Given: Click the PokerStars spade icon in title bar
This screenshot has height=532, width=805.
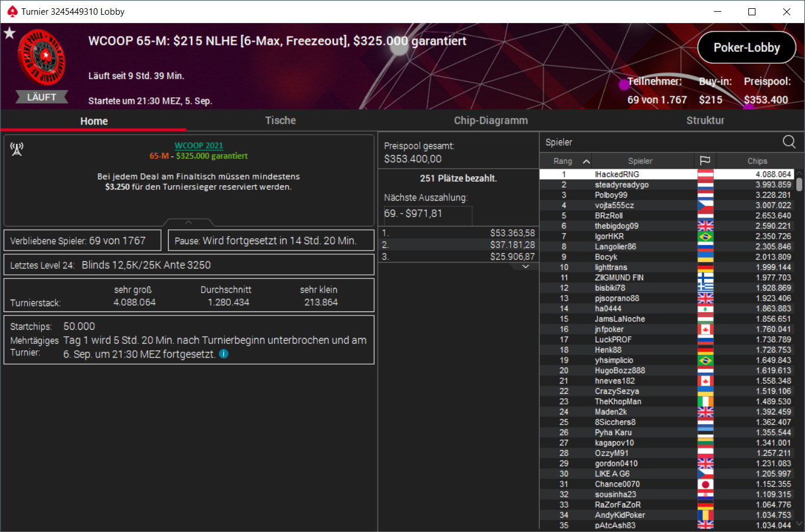Looking at the screenshot, I should (12, 11).
